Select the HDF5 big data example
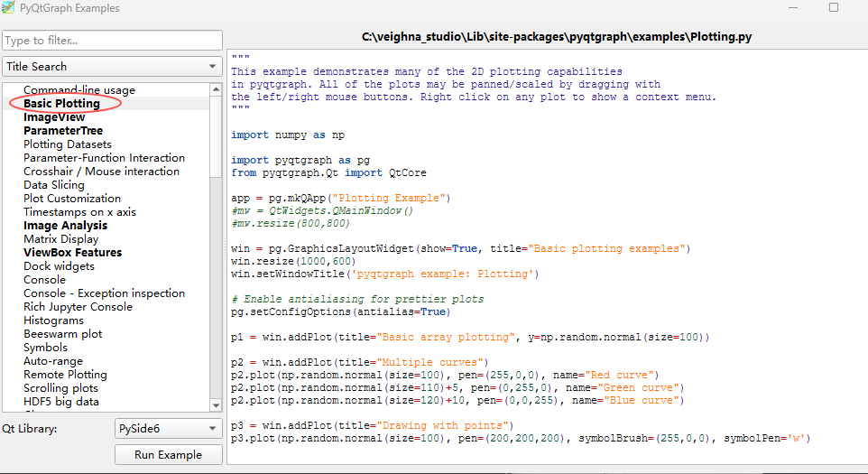 tap(61, 402)
